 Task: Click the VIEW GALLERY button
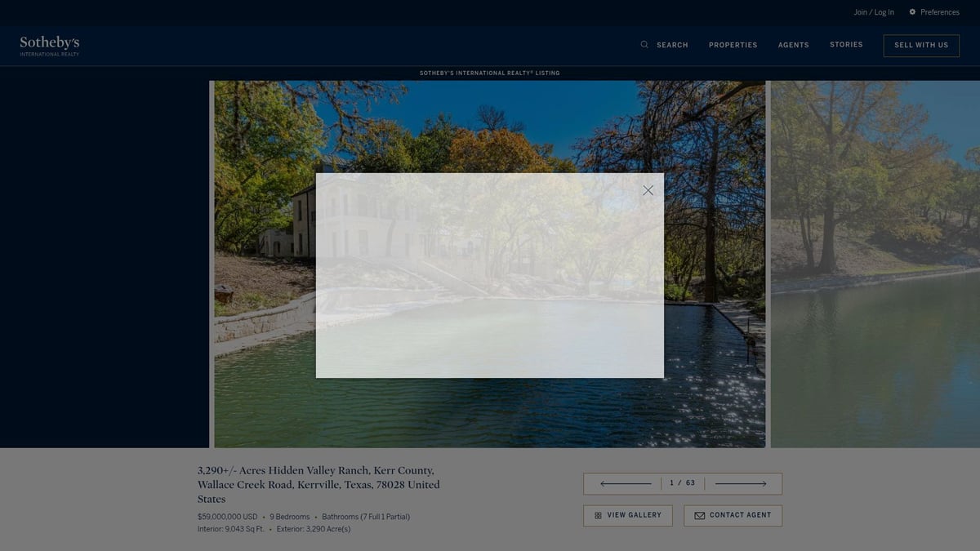tap(627, 515)
